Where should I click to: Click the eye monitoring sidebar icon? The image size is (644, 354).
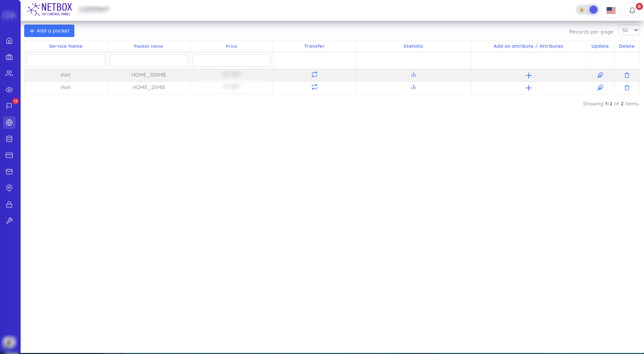click(x=10, y=90)
